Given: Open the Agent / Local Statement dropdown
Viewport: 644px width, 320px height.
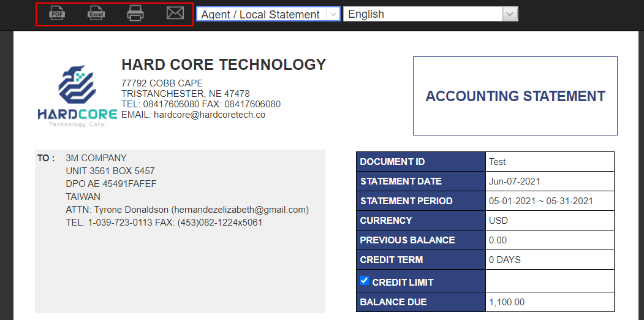Looking at the screenshot, I should 268,14.
